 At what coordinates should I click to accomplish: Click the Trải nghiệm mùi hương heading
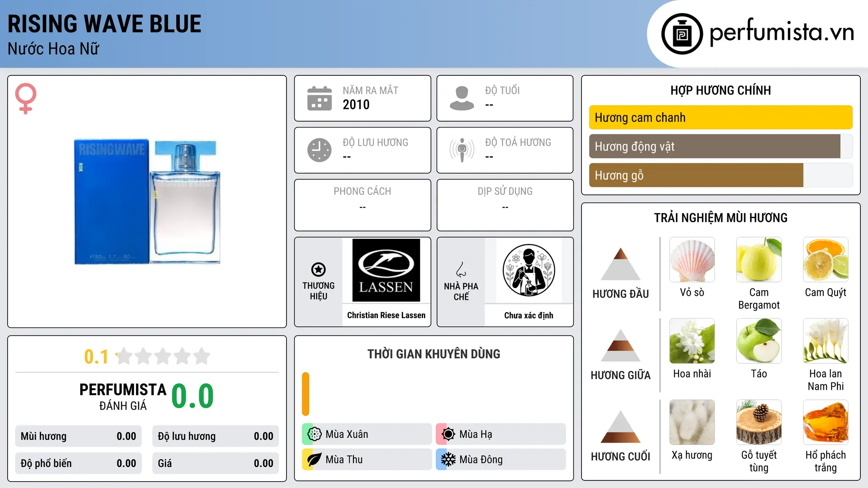(721, 218)
